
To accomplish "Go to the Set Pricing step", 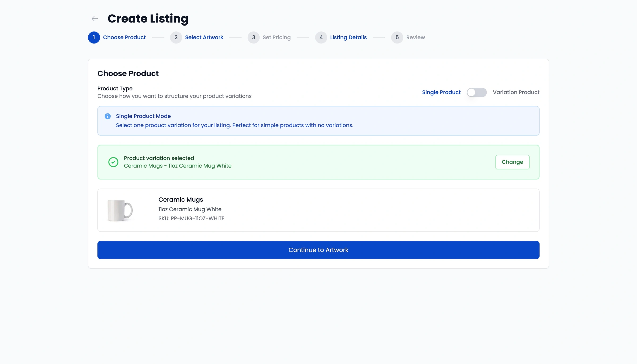I will tap(277, 37).
